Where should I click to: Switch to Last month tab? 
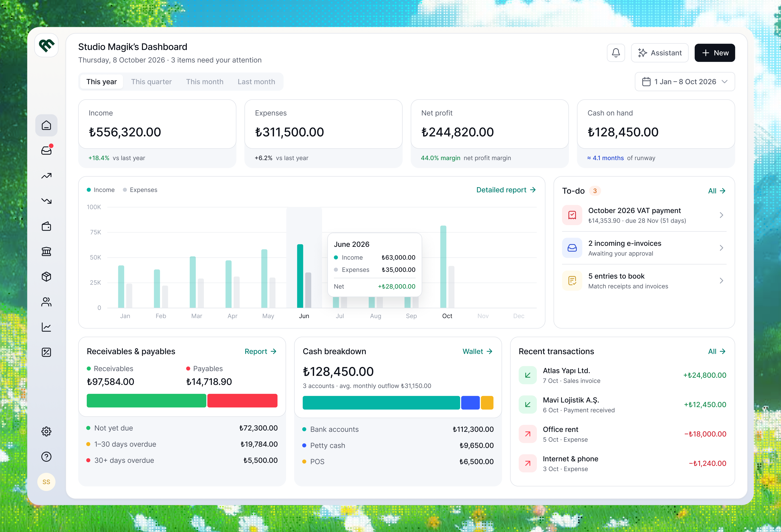[256, 82]
